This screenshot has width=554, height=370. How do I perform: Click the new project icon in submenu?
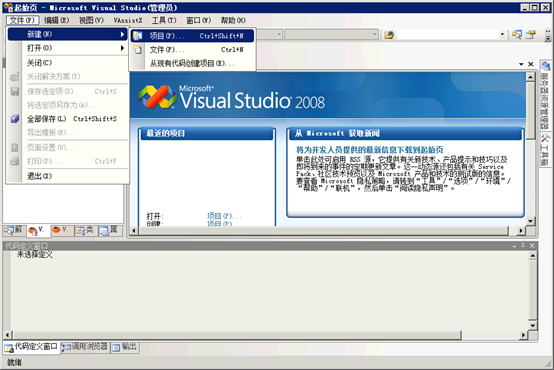[137, 36]
